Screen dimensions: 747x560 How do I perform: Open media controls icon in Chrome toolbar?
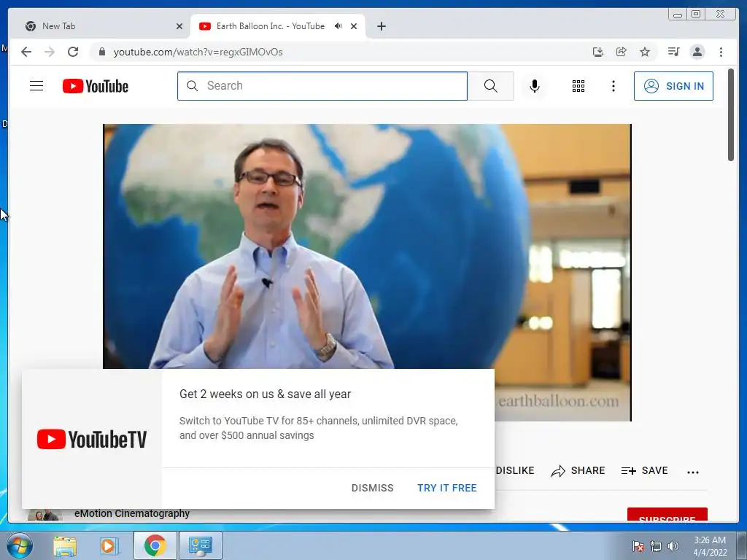click(x=673, y=52)
